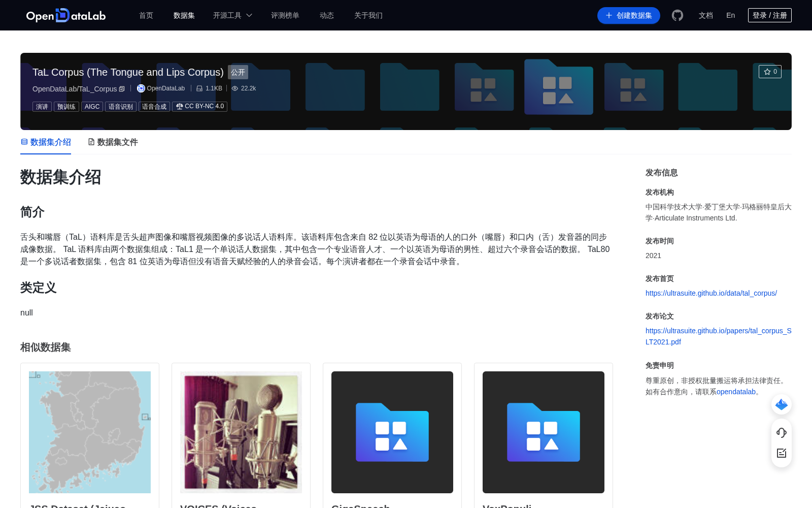Open the VOICES microphone photo thumbnail
Viewport: 812px width, 508px height.
point(241,432)
